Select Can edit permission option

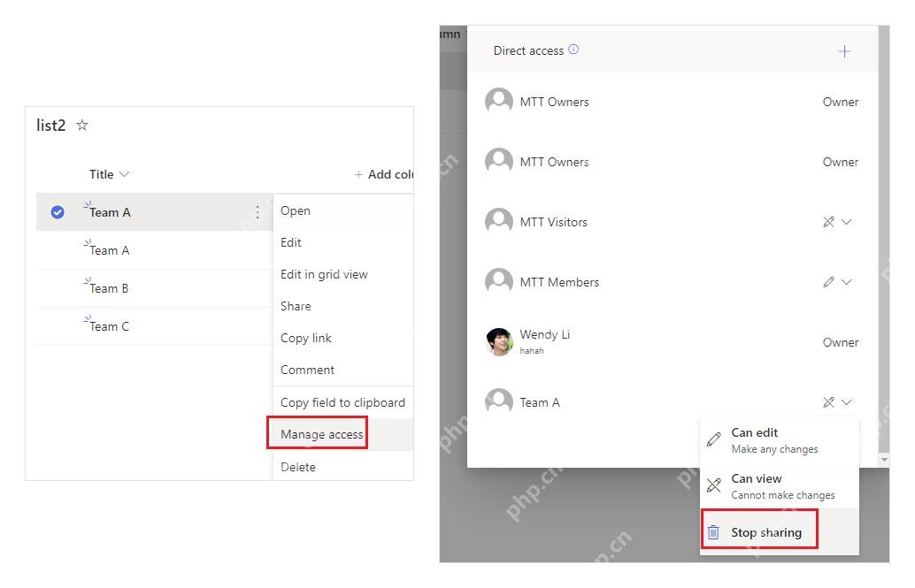point(780,440)
